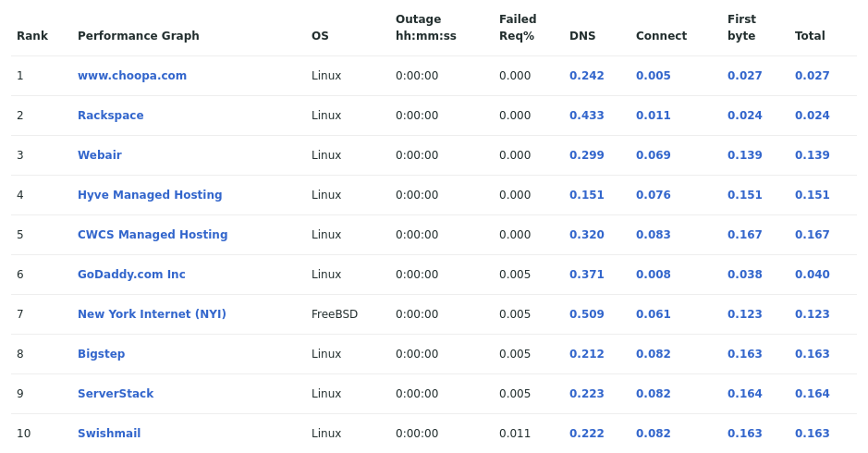Click Connect value 0.069 for Webair
This screenshot has height=453, width=868.
[x=654, y=155]
